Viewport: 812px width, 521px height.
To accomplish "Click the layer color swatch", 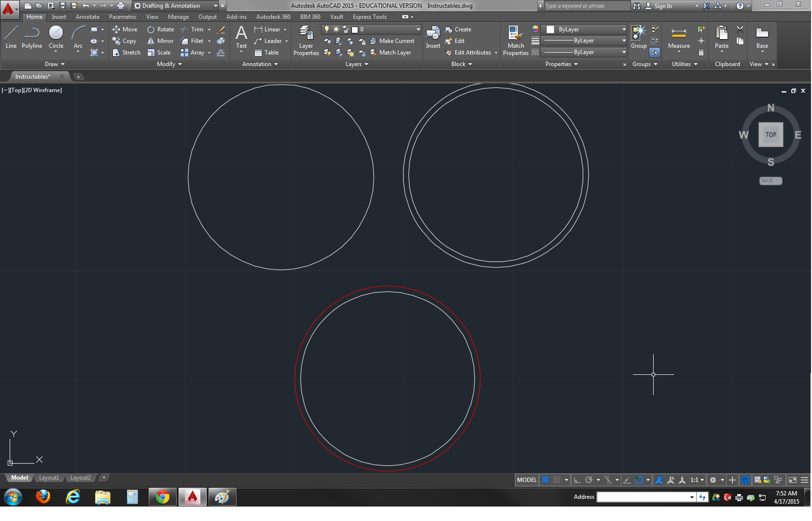I will coord(355,29).
